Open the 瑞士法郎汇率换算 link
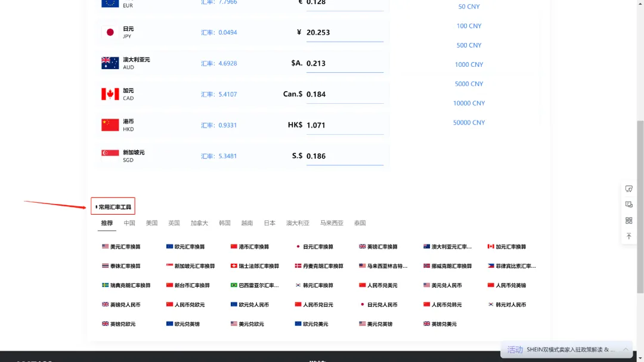The height and width of the screenshot is (362, 644). (x=255, y=266)
